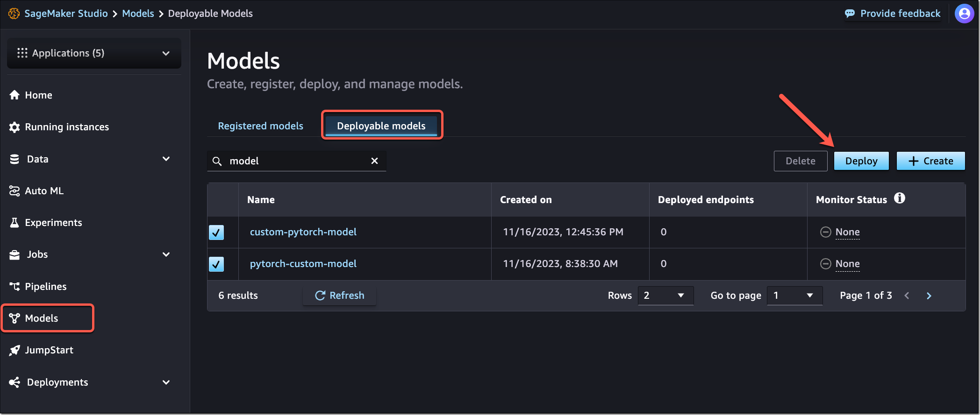Click the Experiments flask icon
The width and height of the screenshot is (980, 415).
click(x=14, y=223)
